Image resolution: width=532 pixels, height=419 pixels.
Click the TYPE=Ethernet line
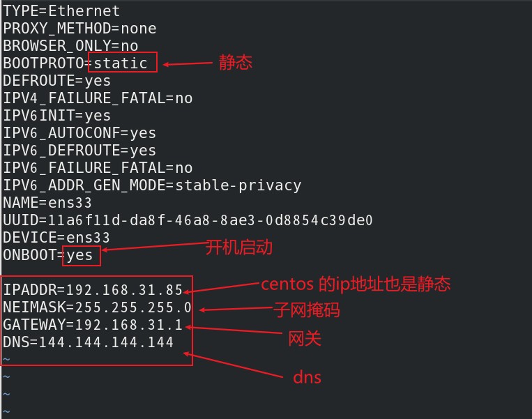[61, 11]
